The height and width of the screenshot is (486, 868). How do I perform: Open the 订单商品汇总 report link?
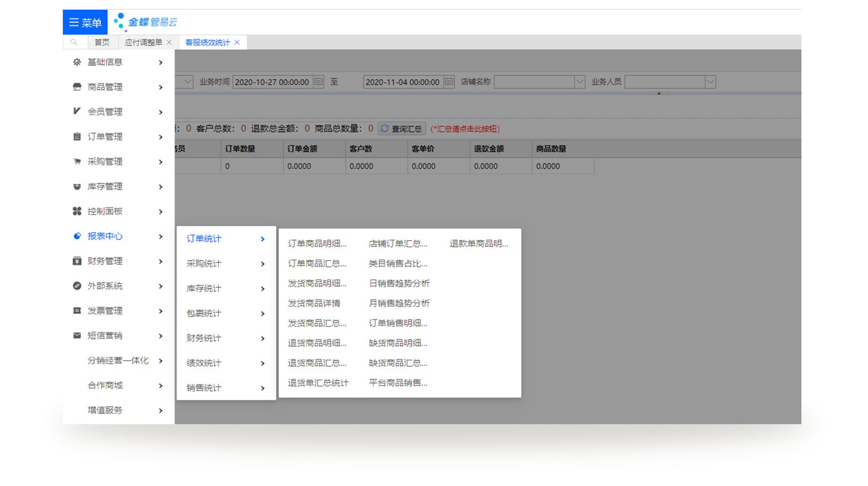click(x=317, y=263)
